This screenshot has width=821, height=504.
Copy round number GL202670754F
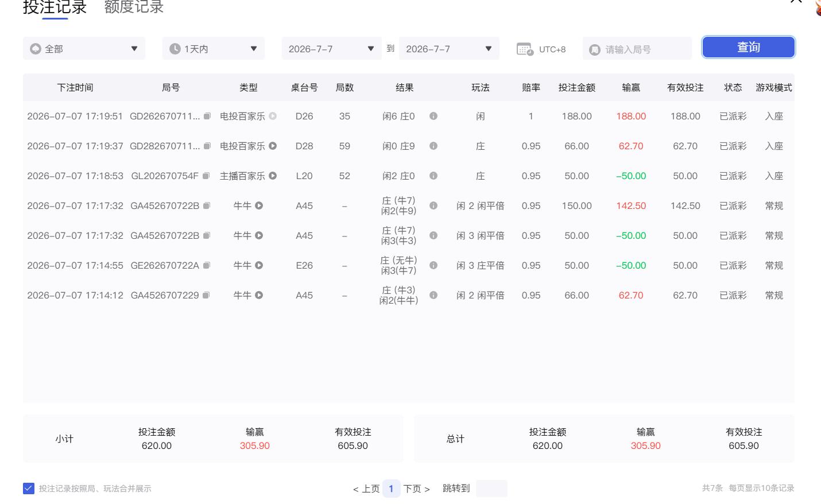coord(206,176)
